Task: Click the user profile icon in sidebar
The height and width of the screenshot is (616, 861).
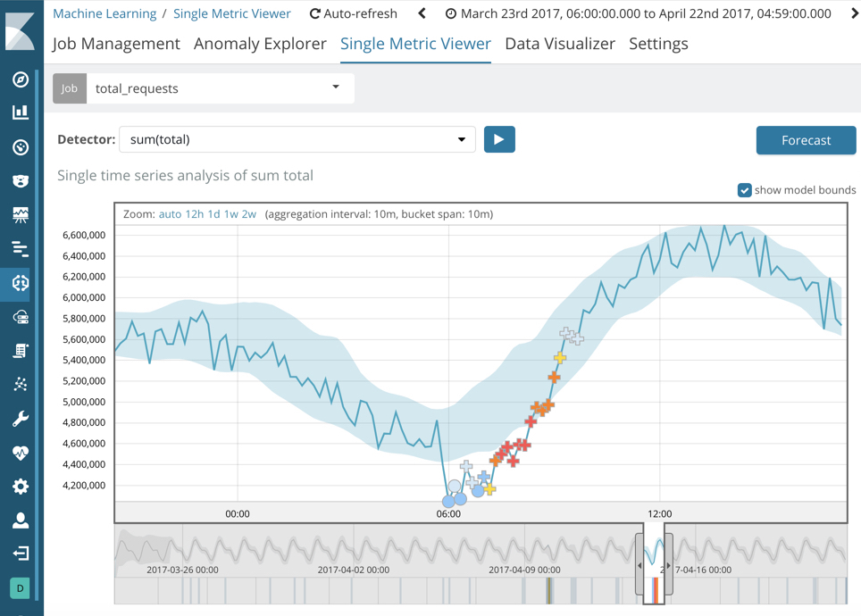Action: pyautogui.click(x=20, y=520)
